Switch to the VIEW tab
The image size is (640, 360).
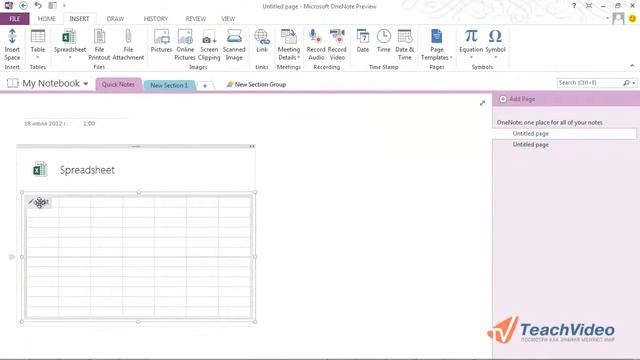pyautogui.click(x=228, y=19)
